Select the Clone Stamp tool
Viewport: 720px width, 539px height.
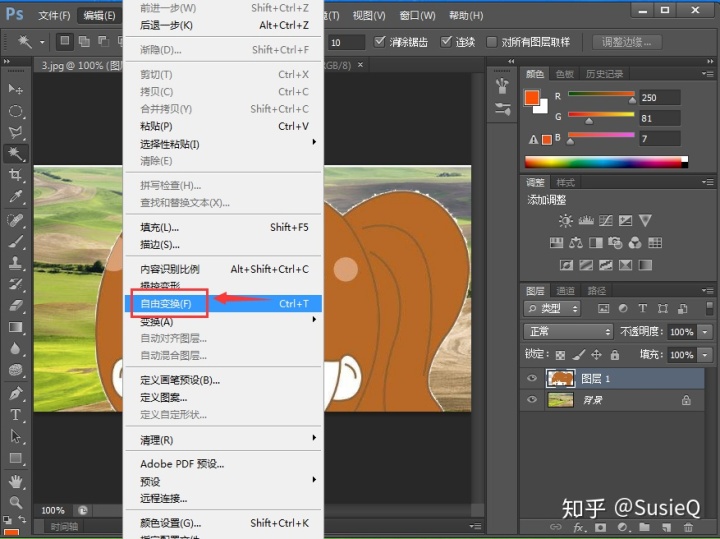coord(15,263)
